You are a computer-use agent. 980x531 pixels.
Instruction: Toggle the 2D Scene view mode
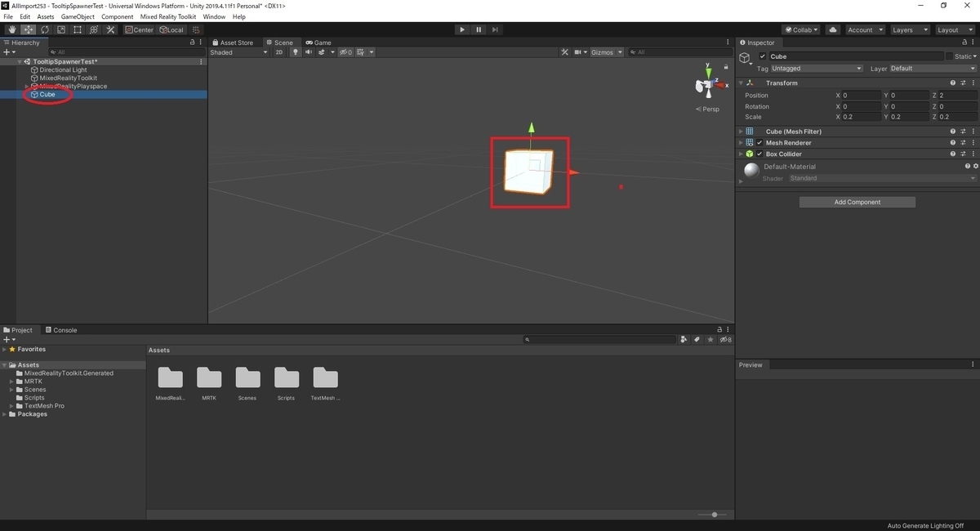coord(279,52)
